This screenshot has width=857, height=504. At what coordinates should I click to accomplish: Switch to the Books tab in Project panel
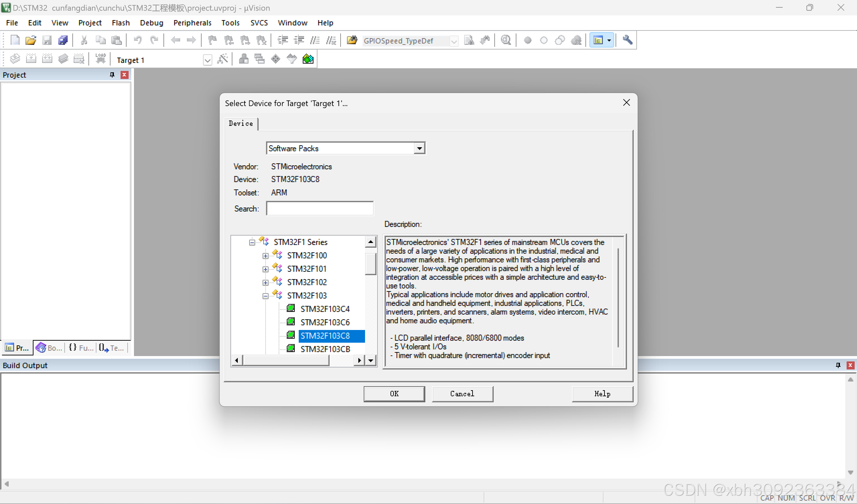49,348
